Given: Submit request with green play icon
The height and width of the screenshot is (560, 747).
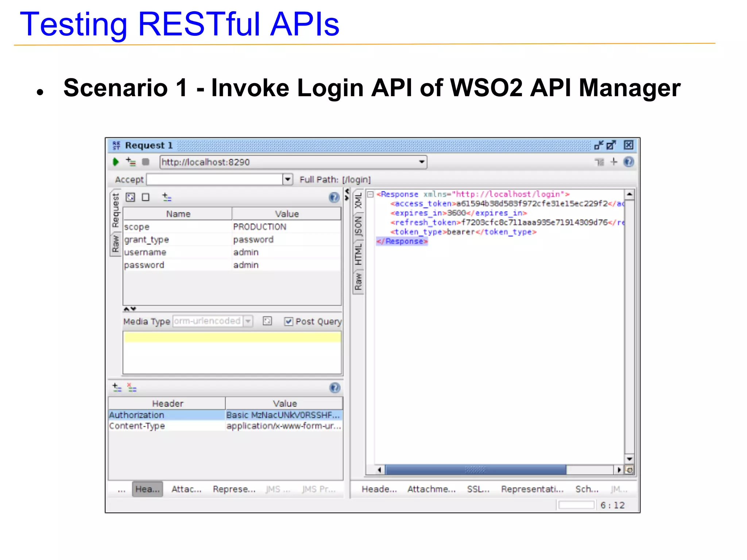Looking at the screenshot, I should pyautogui.click(x=116, y=162).
